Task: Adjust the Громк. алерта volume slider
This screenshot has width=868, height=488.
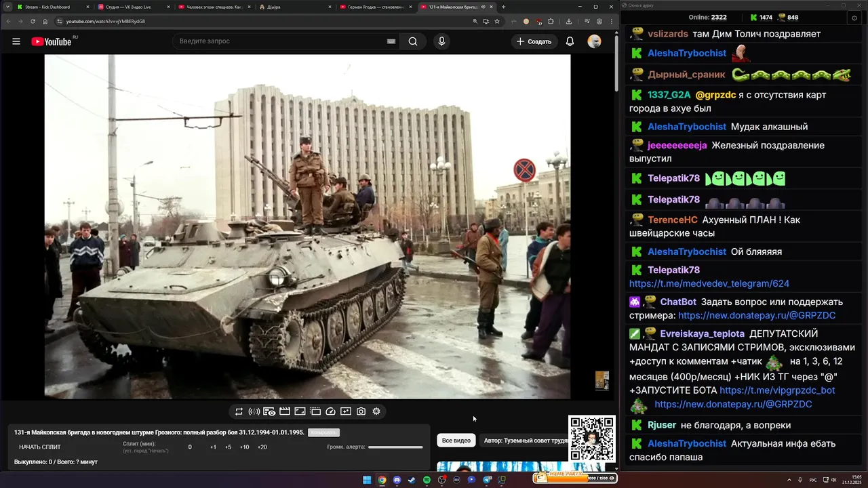Action: point(395,447)
